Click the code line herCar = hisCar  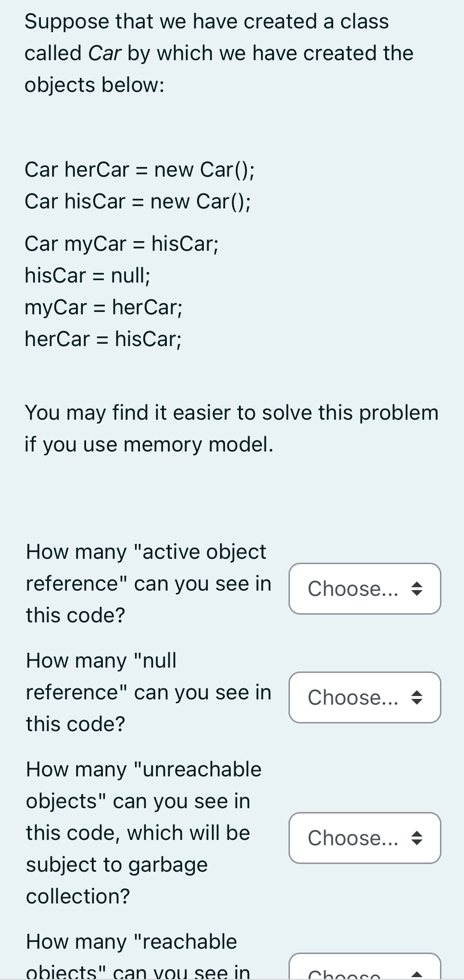click(103, 339)
